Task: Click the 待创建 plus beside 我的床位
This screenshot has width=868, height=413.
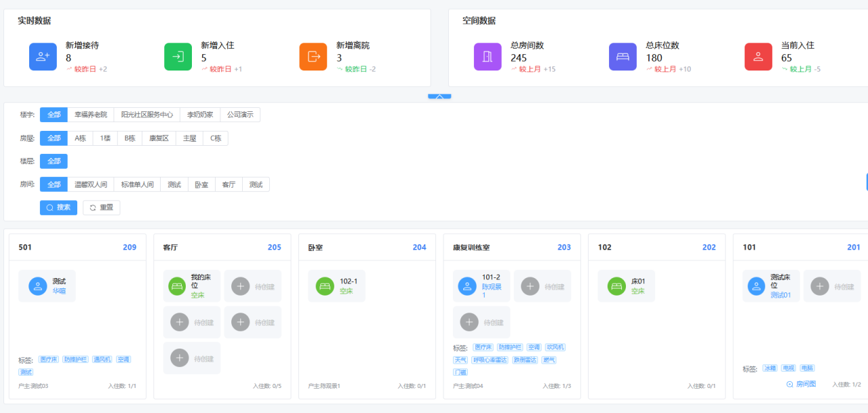Action: tap(241, 286)
